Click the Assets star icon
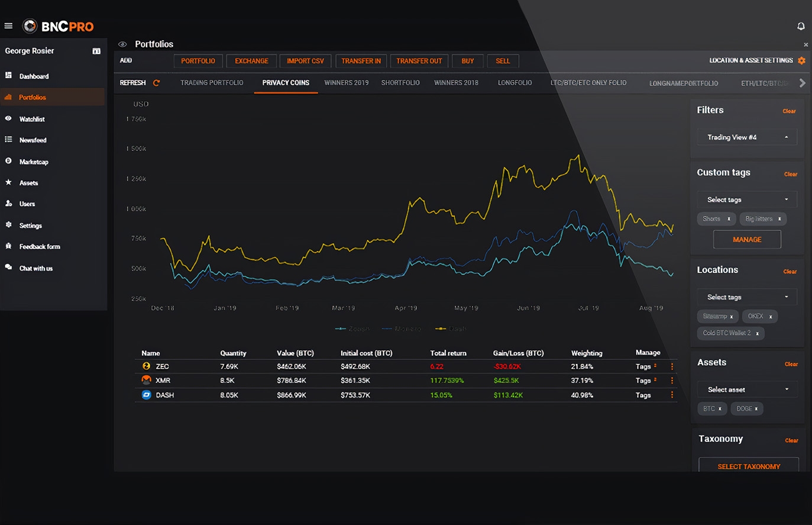This screenshot has height=525, width=812. pyautogui.click(x=8, y=182)
